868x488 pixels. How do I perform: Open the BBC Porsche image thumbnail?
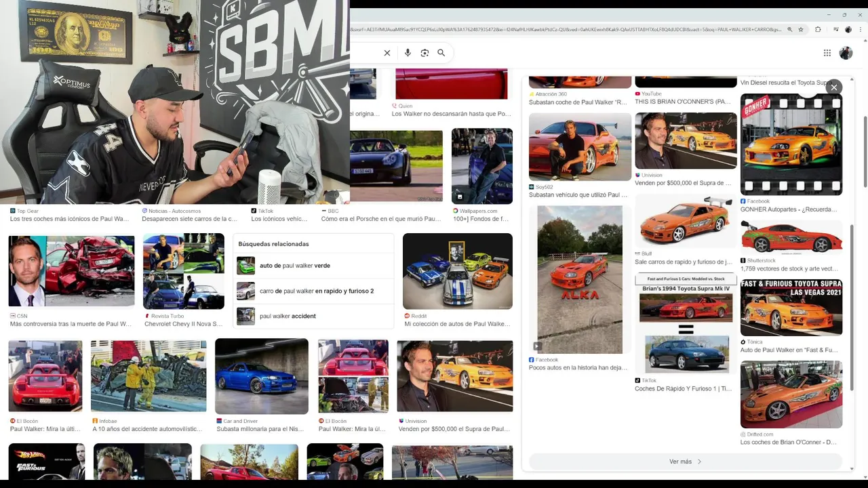[396, 166]
